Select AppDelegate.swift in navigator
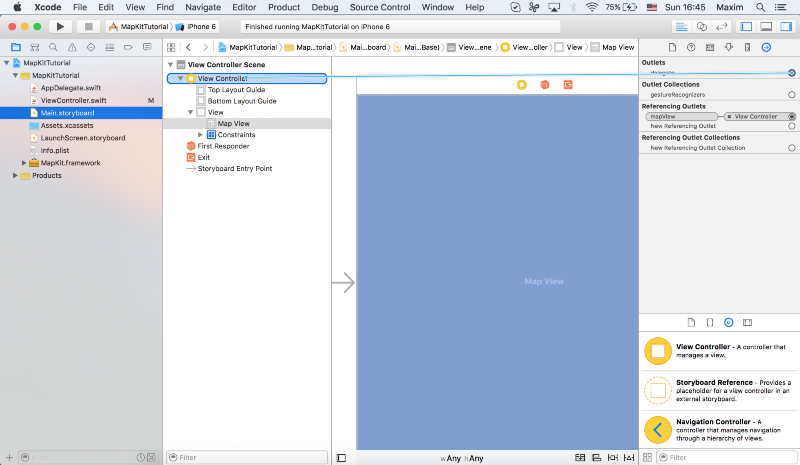Viewport: 800px width, 465px height. 71,88
